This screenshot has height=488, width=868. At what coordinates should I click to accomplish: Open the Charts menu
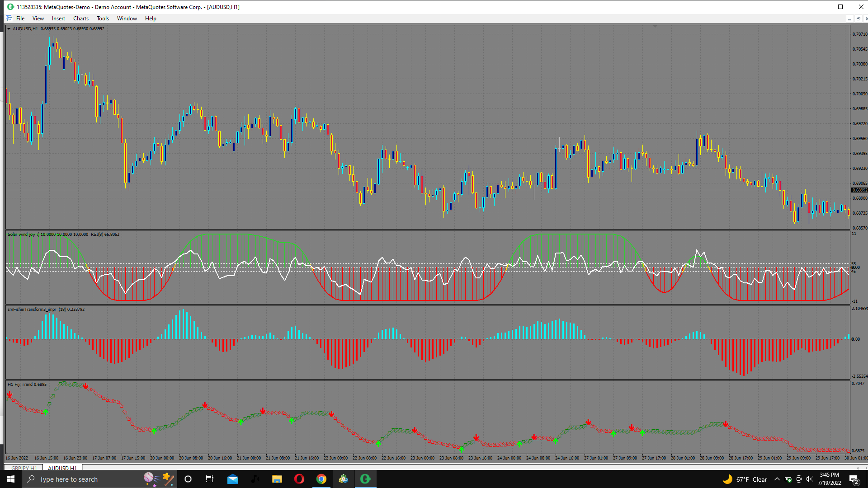[x=80, y=19]
